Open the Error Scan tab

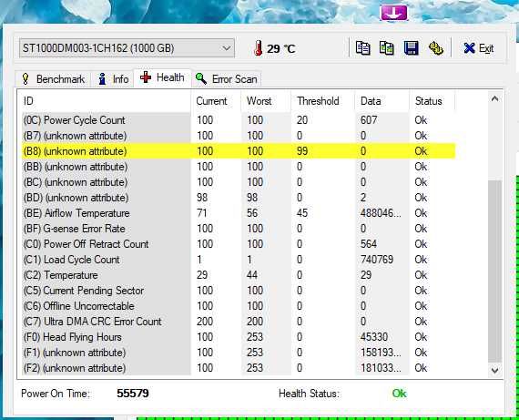click(227, 79)
